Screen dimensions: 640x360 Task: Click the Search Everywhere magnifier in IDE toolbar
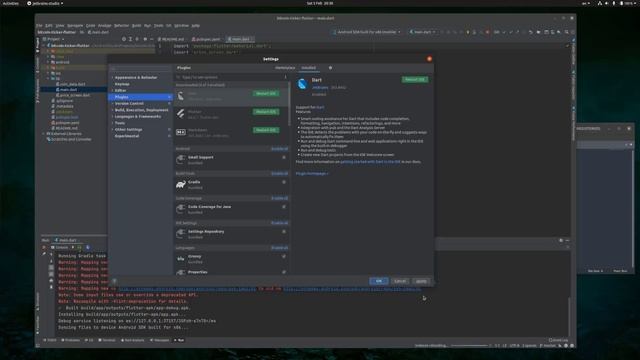[567, 32]
